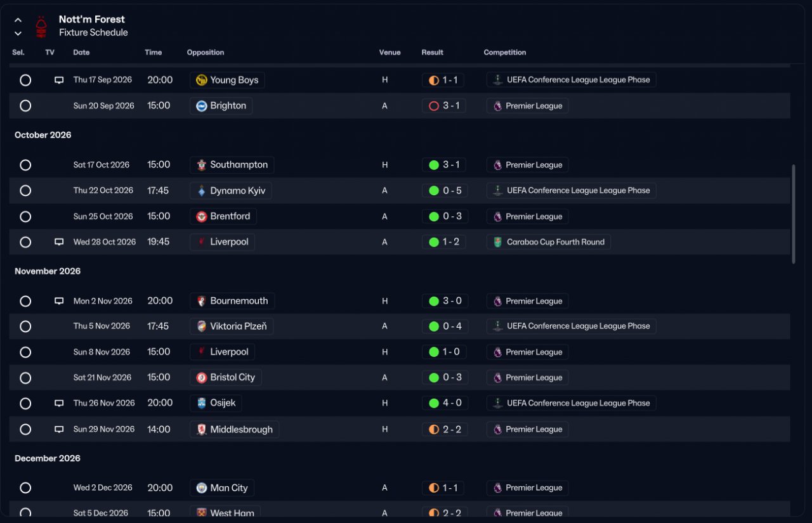The image size is (812, 523).
Task: Click the green win indicator for Osijek match
Action: [434, 403]
